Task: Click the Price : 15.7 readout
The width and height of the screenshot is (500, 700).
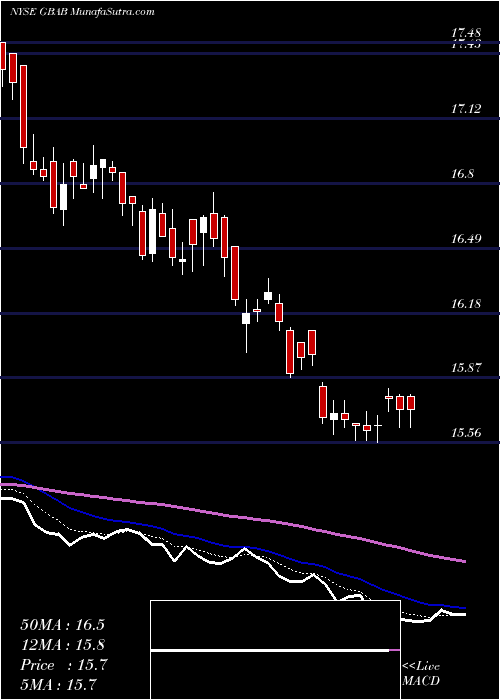Action: (64, 665)
